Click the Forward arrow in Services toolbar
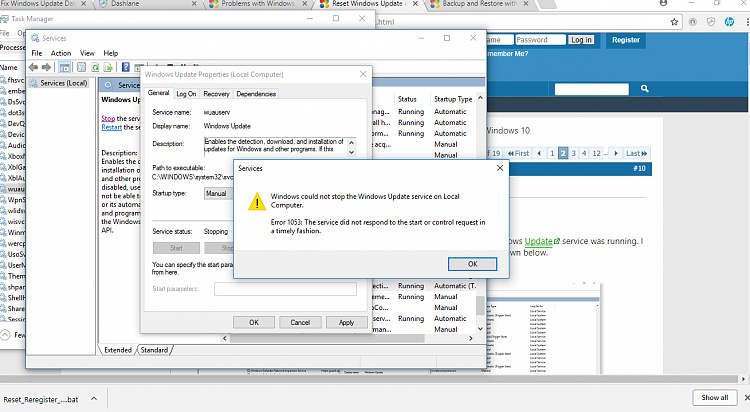The height and width of the screenshot is (412, 750). (x=46, y=67)
